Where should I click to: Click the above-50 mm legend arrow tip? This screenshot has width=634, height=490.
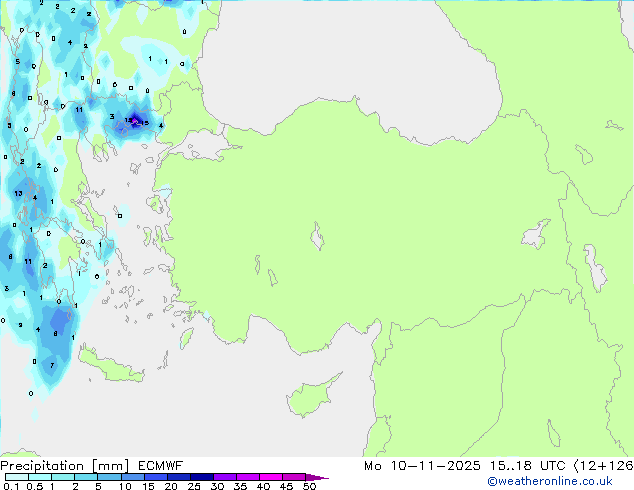click(x=317, y=477)
